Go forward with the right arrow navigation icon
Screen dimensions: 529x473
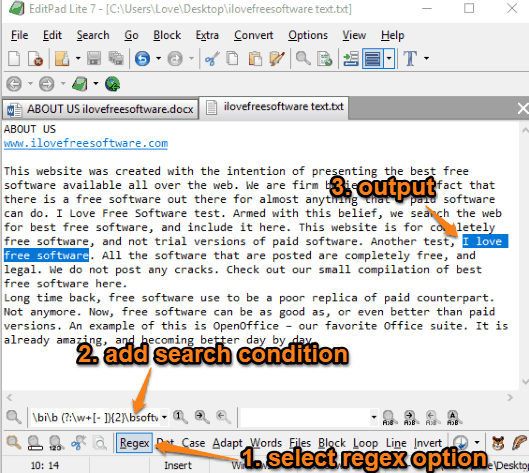tap(47, 84)
